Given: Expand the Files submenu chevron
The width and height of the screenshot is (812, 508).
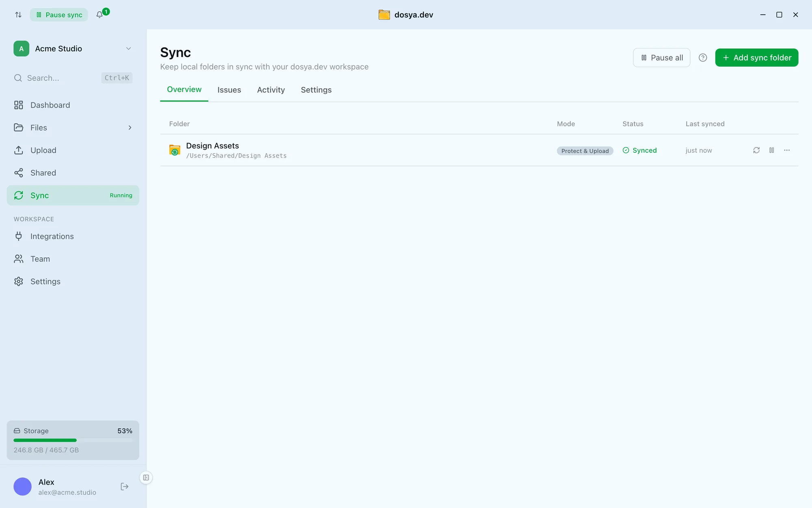Looking at the screenshot, I should [130, 128].
